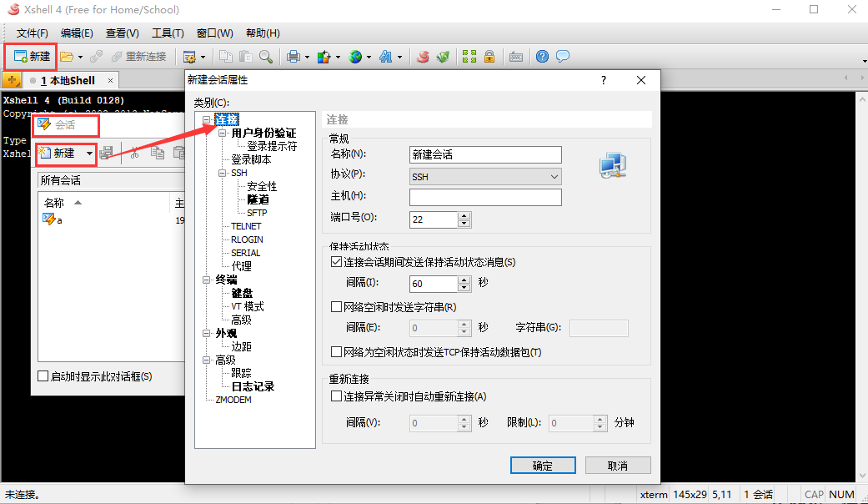Click the magnifier find icon

pos(266,57)
